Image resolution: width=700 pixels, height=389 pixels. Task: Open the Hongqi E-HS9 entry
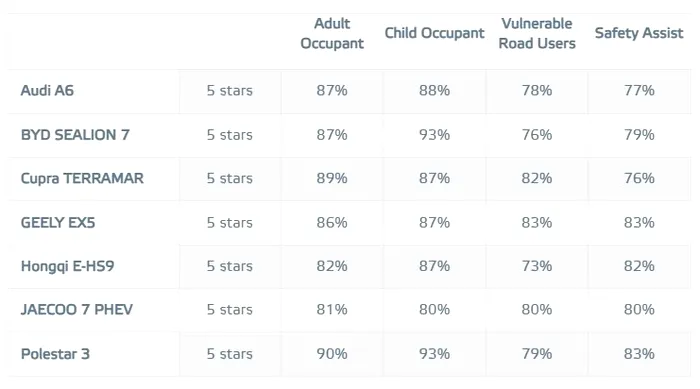tap(67, 266)
